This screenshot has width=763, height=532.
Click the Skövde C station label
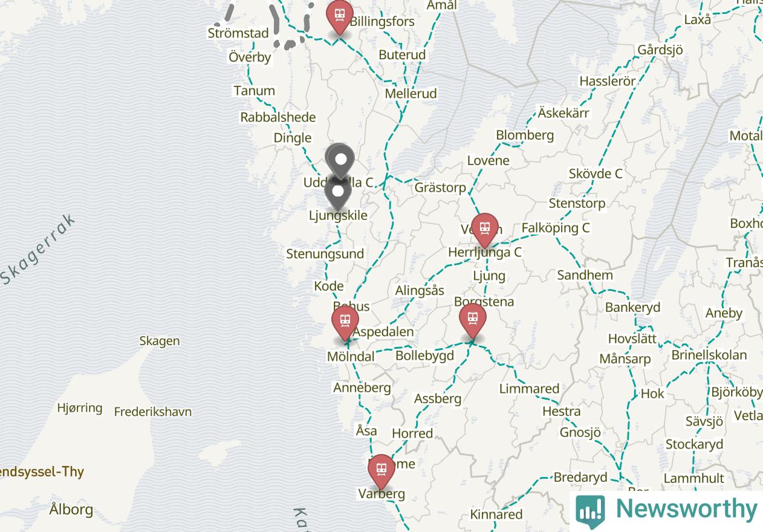pos(596,174)
